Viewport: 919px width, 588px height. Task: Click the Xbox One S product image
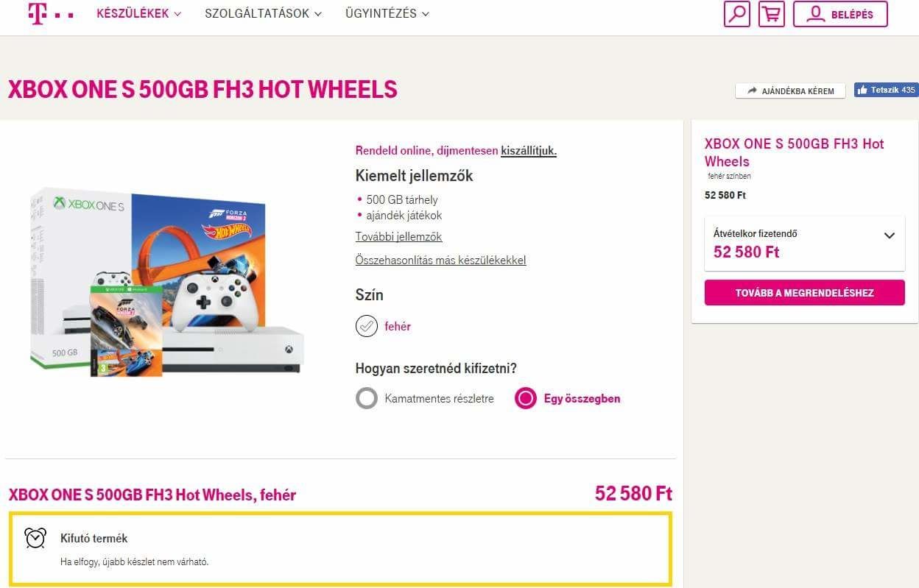pyautogui.click(x=167, y=282)
